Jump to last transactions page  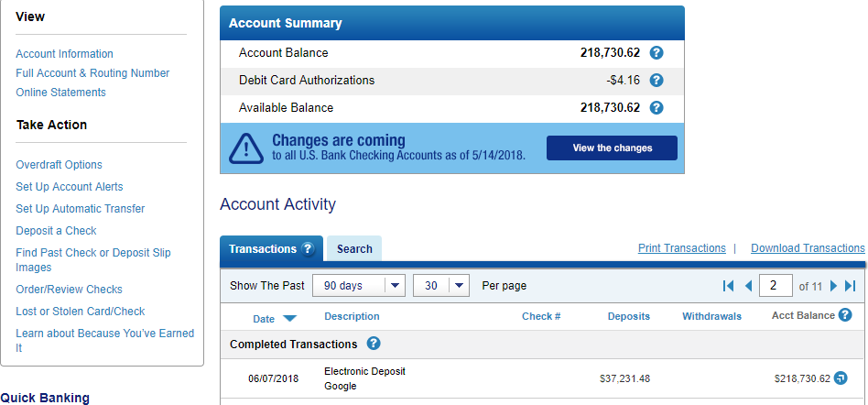(x=851, y=286)
